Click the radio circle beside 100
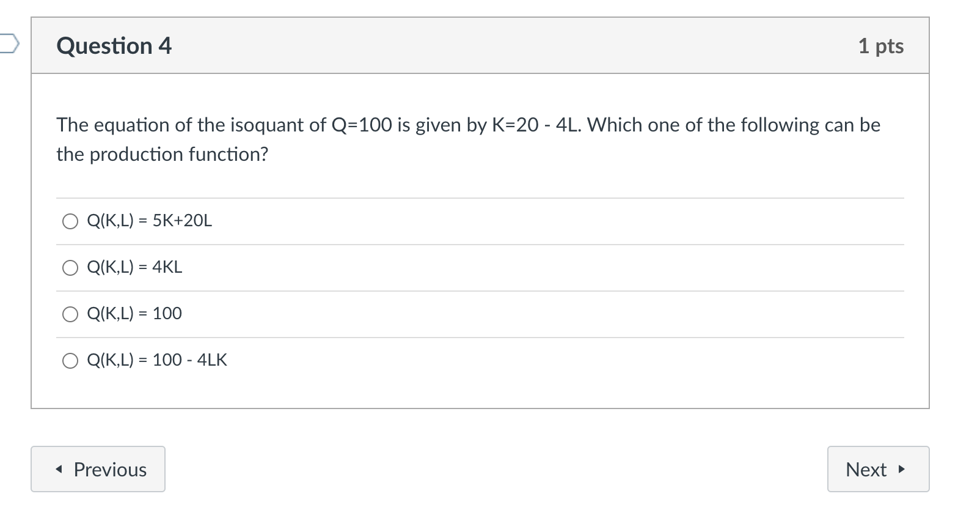Image resolution: width=980 pixels, height=510 pixels. tap(70, 314)
